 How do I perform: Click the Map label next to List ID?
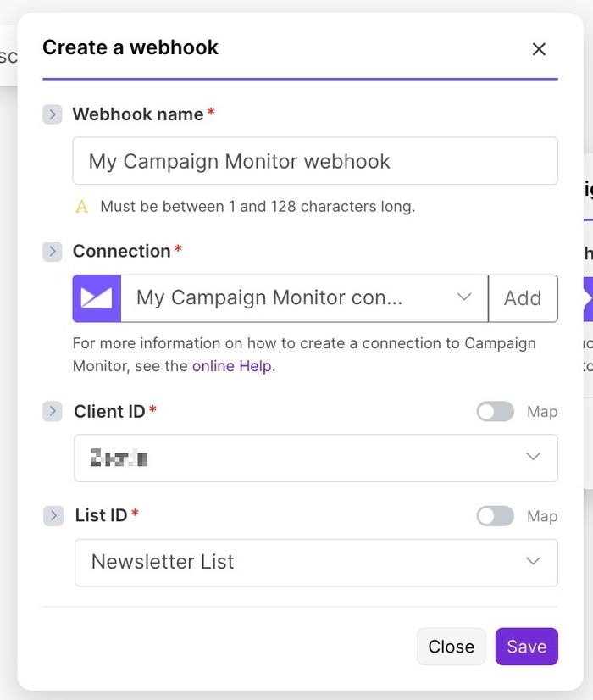click(x=542, y=515)
